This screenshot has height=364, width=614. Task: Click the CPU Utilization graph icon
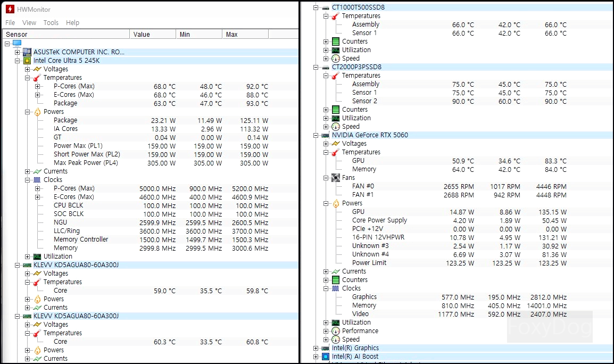coord(37,257)
